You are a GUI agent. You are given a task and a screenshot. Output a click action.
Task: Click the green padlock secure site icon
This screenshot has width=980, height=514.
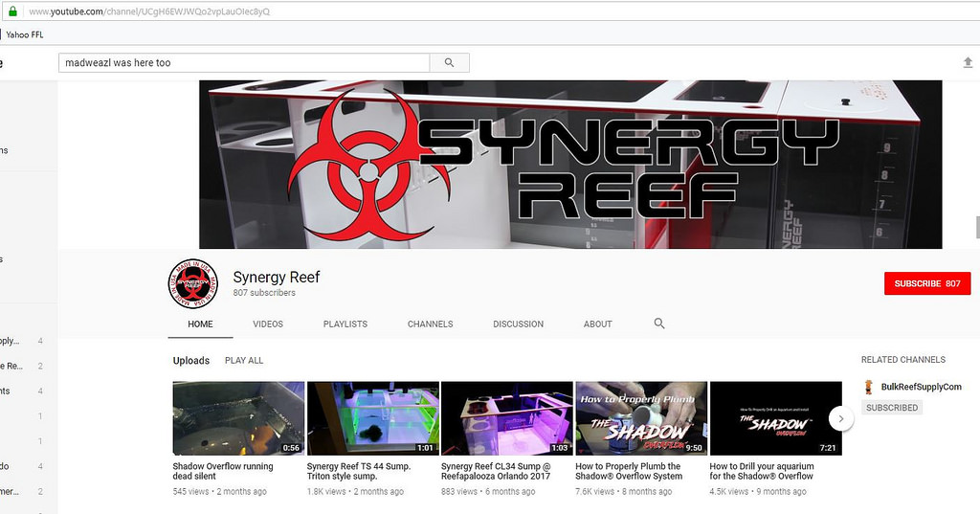[x=12, y=11]
